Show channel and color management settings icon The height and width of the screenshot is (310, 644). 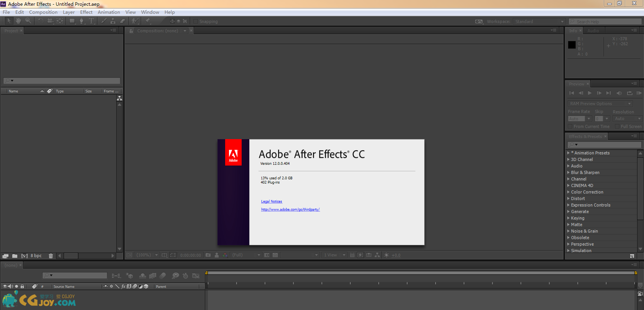point(225,255)
